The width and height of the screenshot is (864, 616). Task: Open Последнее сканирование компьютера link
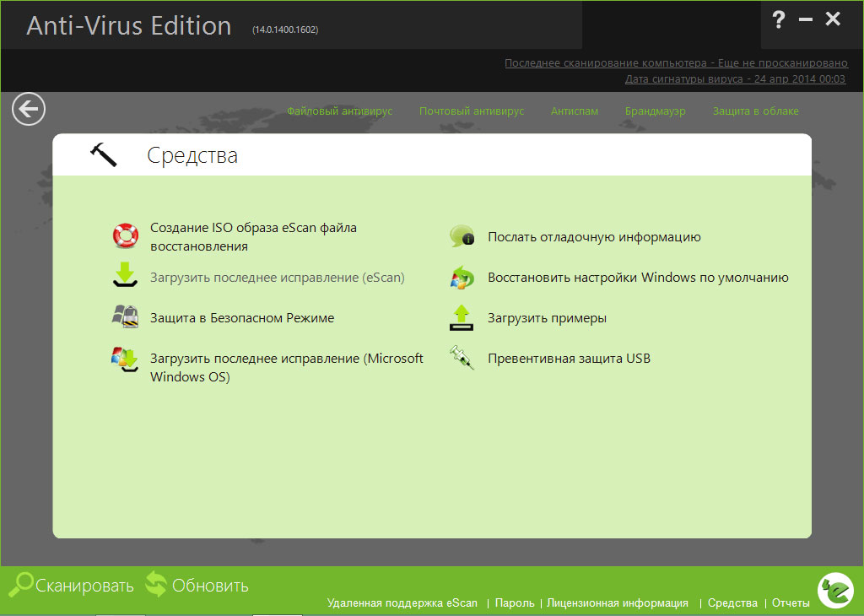(x=676, y=62)
